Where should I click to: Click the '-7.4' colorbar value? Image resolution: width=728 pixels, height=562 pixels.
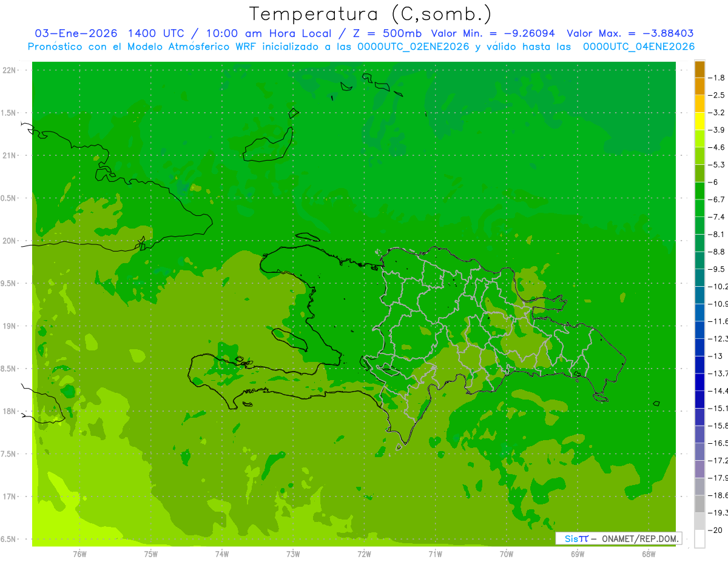pos(716,216)
